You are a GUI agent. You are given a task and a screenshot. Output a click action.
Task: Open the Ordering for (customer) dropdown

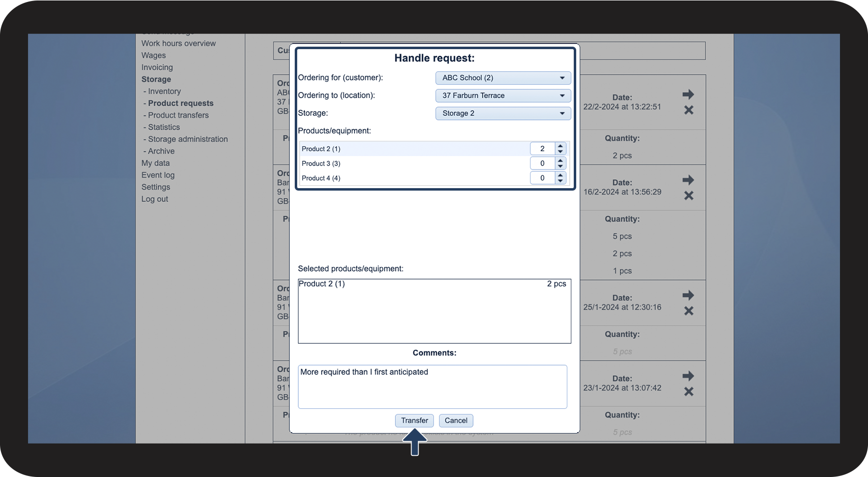coord(503,78)
